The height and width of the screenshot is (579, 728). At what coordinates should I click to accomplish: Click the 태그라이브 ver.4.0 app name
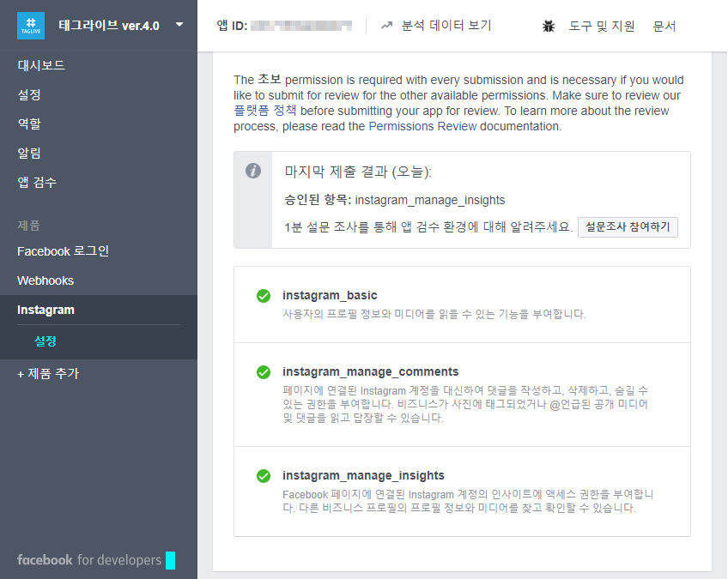click(109, 26)
